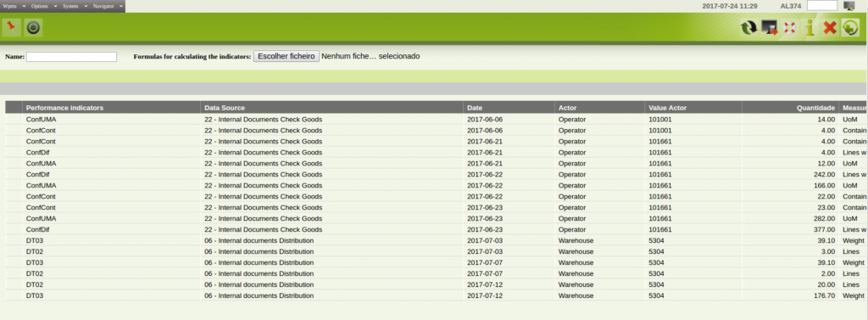Open help via the lifebuoy icon
The width and height of the screenshot is (868, 320).
[790, 28]
